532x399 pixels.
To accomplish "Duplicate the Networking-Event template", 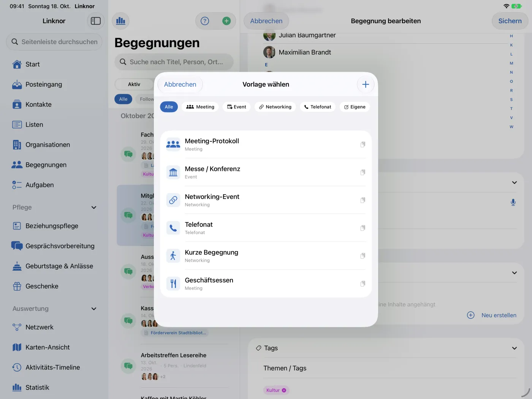I will (363, 200).
